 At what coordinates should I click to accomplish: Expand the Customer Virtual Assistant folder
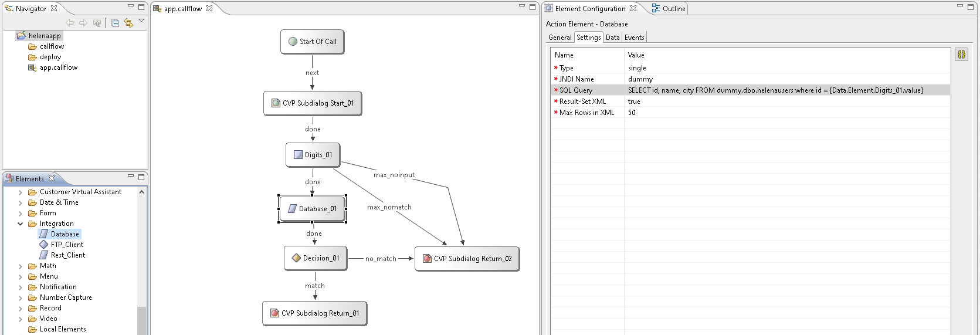(21, 192)
